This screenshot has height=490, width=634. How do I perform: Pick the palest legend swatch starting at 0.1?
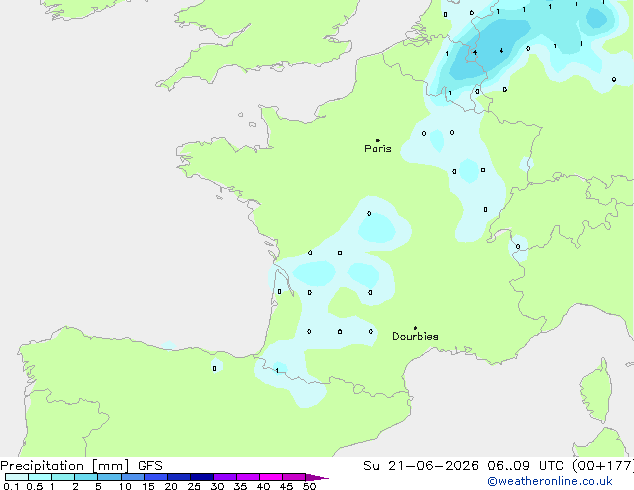coord(17,477)
